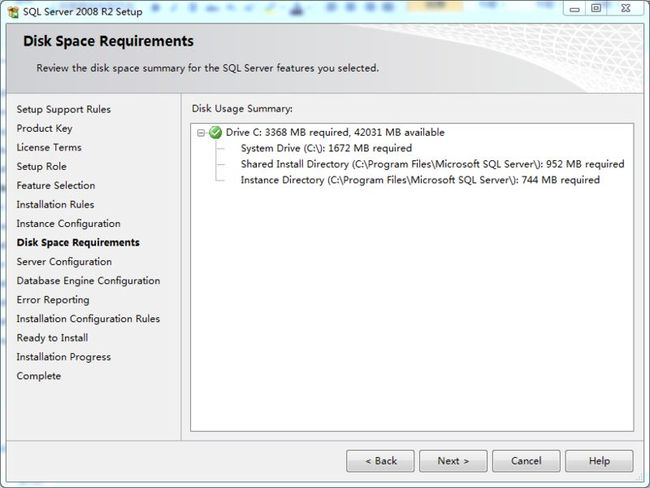This screenshot has width=650, height=488.
Task: Select the Drive C: 3368 MB required row
Action: pyautogui.click(x=335, y=133)
